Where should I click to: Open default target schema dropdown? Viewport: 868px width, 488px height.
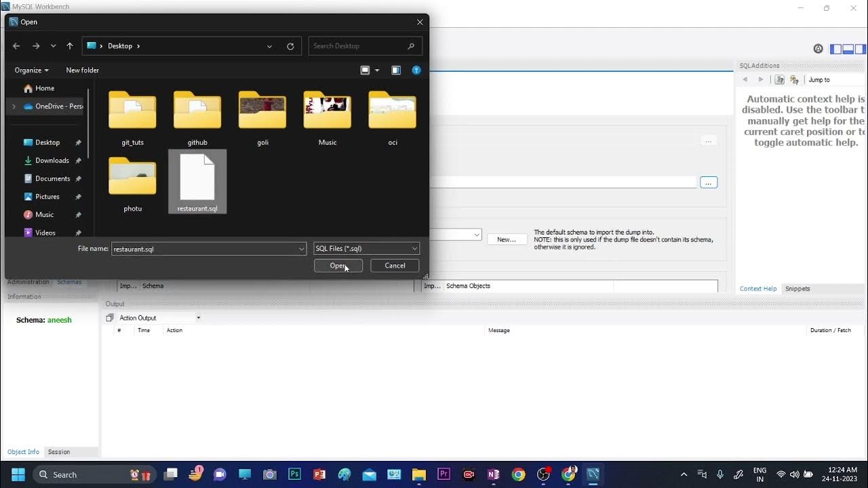coord(477,235)
